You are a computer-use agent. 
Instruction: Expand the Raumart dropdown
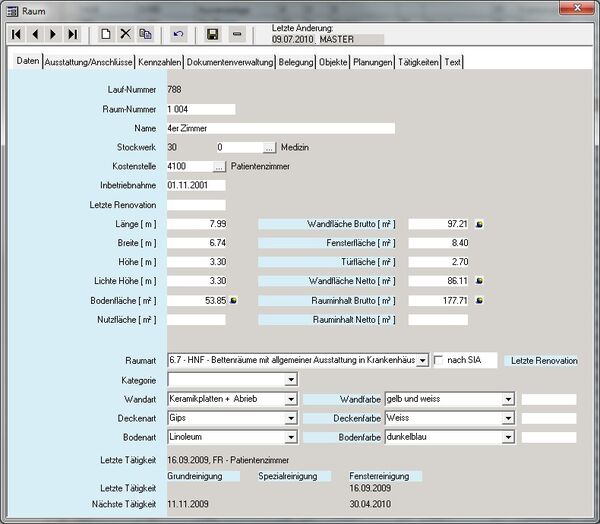(x=423, y=360)
